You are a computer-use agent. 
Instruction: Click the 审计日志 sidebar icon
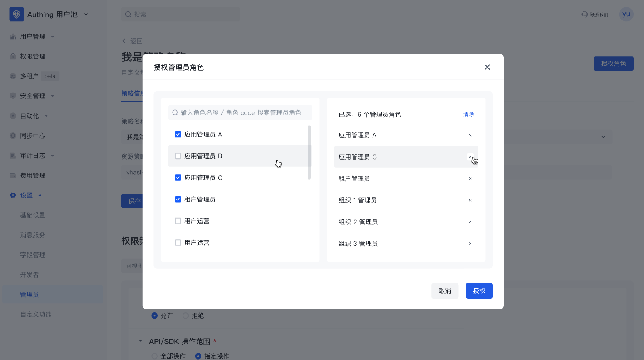tap(13, 155)
